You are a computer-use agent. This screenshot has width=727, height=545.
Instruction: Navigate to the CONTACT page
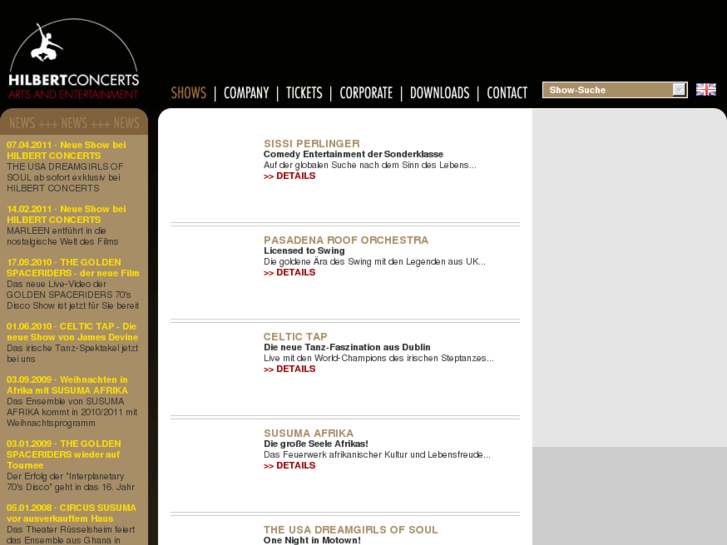click(507, 93)
